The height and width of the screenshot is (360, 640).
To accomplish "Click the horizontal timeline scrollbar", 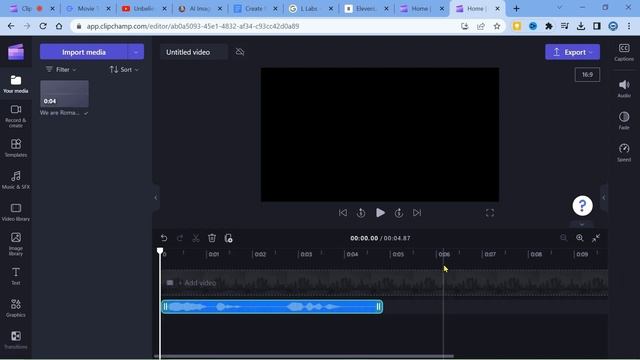I will coord(304,356).
